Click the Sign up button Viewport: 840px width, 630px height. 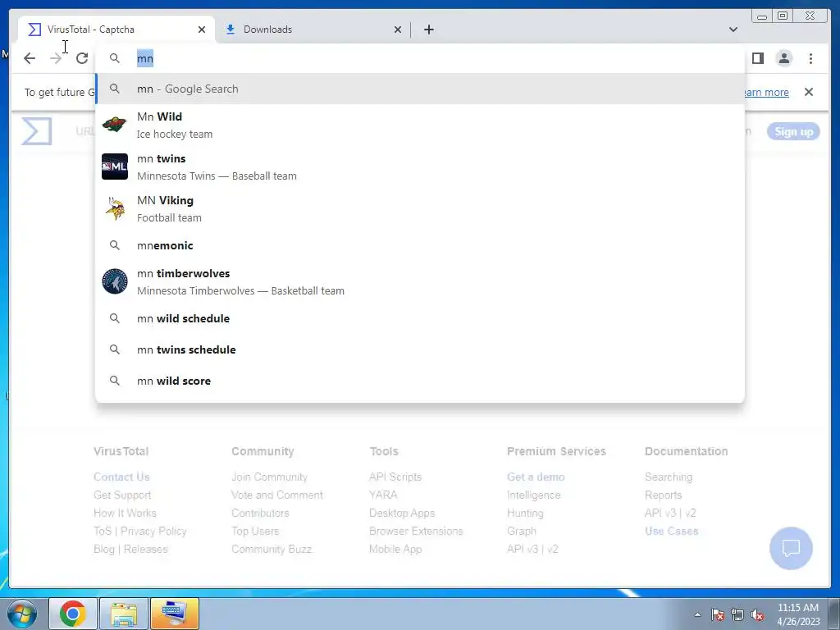pyautogui.click(x=793, y=132)
